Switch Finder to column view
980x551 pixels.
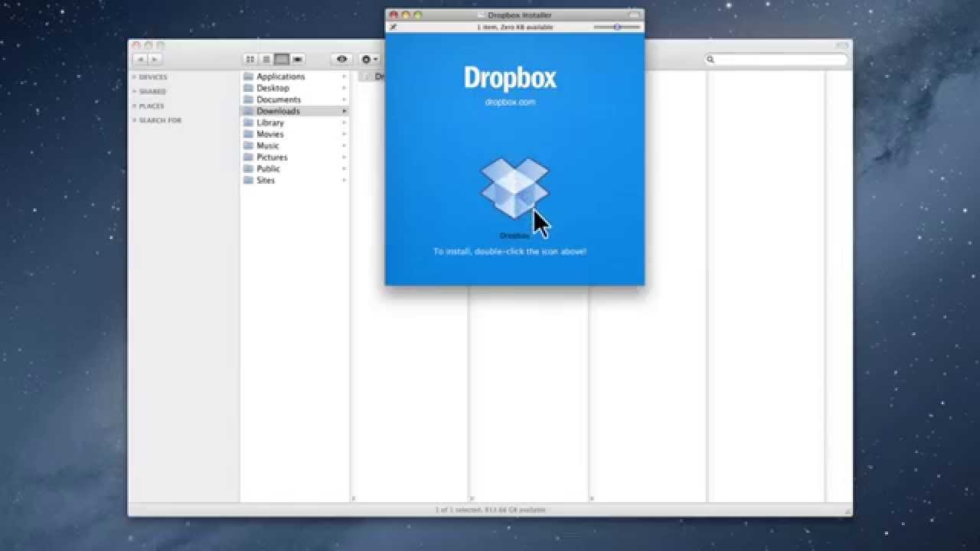click(282, 59)
